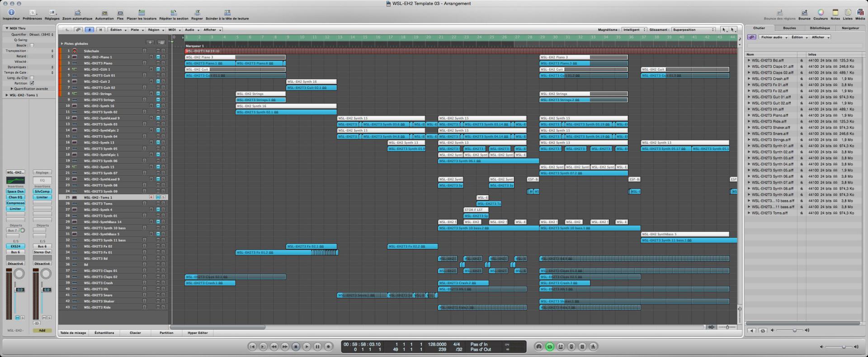Open the Piste menu
This screenshot has width=868, height=357.
click(x=137, y=30)
